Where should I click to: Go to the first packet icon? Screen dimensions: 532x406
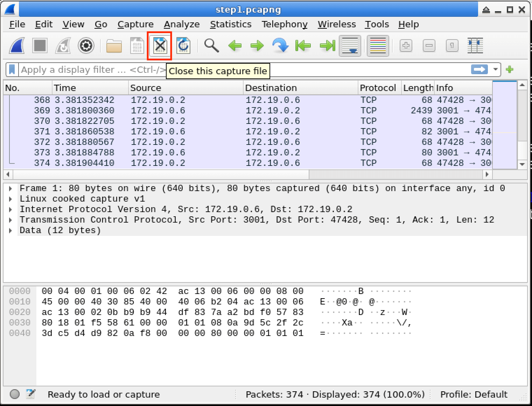[303, 46]
